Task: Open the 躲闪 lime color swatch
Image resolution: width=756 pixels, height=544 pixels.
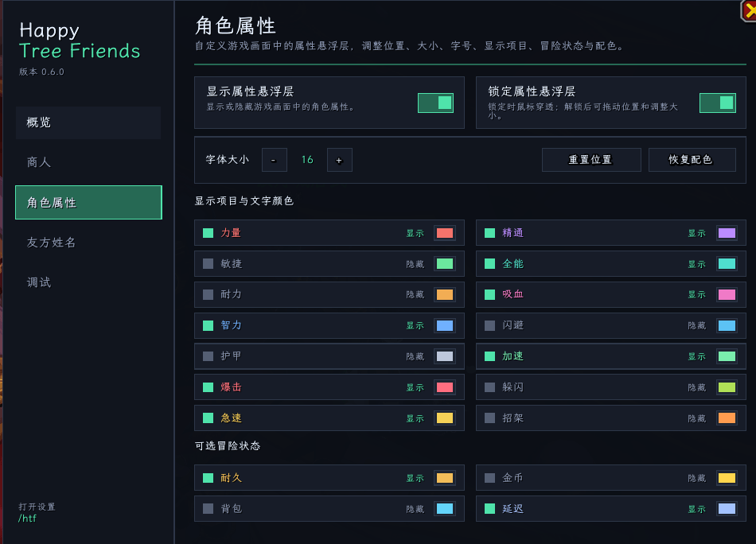Action: point(727,387)
